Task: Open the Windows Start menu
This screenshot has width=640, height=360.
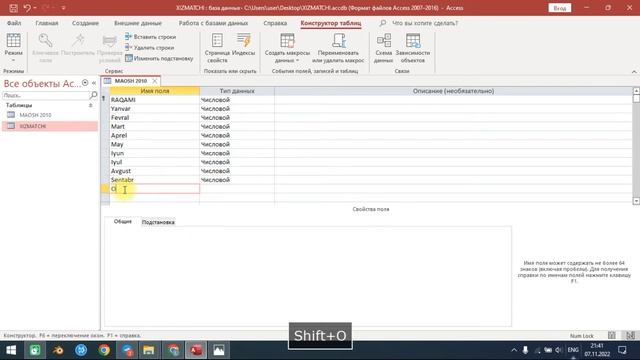Action: [11, 350]
